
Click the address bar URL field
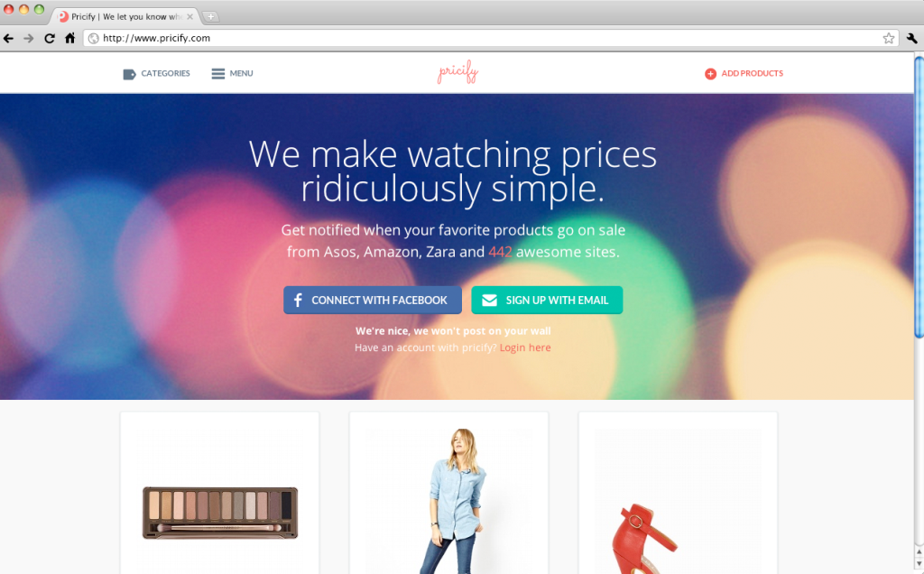tap(490, 38)
